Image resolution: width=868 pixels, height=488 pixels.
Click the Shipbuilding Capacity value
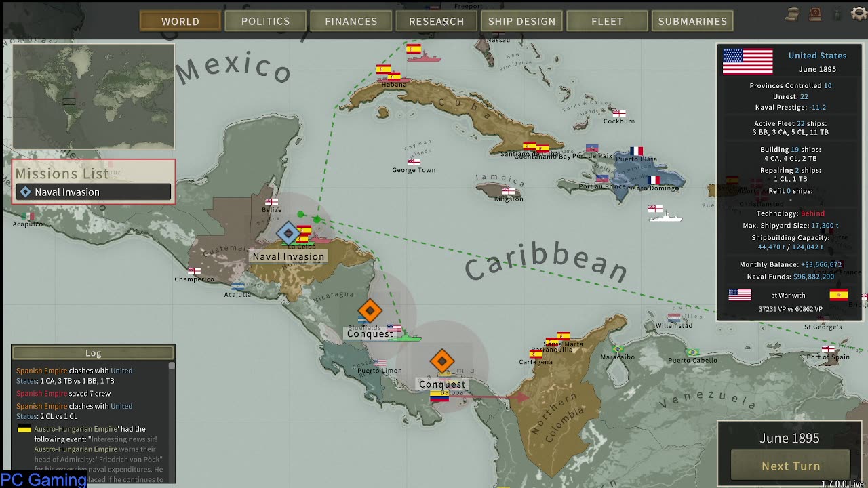coord(790,247)
